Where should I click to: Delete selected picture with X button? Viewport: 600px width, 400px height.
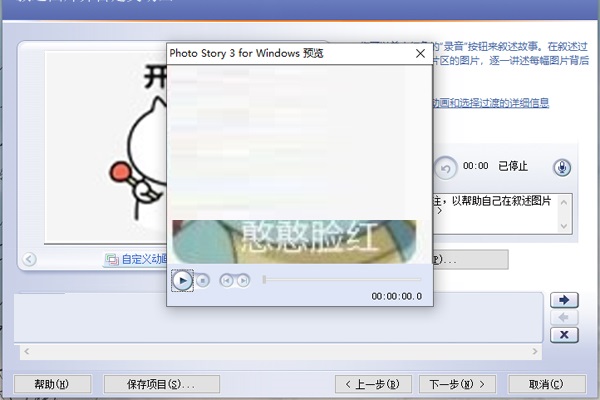point(564,335)
